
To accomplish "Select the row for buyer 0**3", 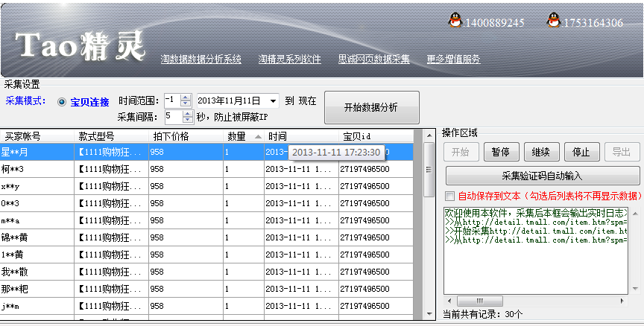I will pyautogui.click(x=207, y=203).
